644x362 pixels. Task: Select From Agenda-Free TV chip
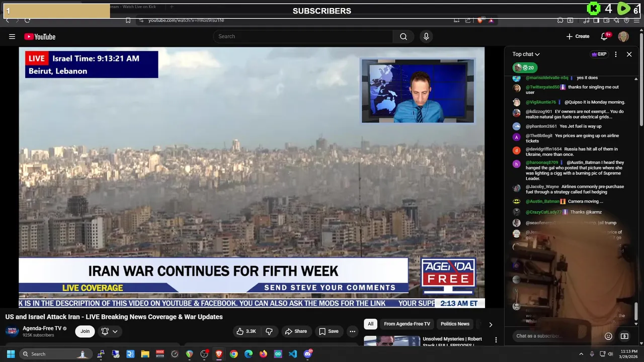point(407,324)
